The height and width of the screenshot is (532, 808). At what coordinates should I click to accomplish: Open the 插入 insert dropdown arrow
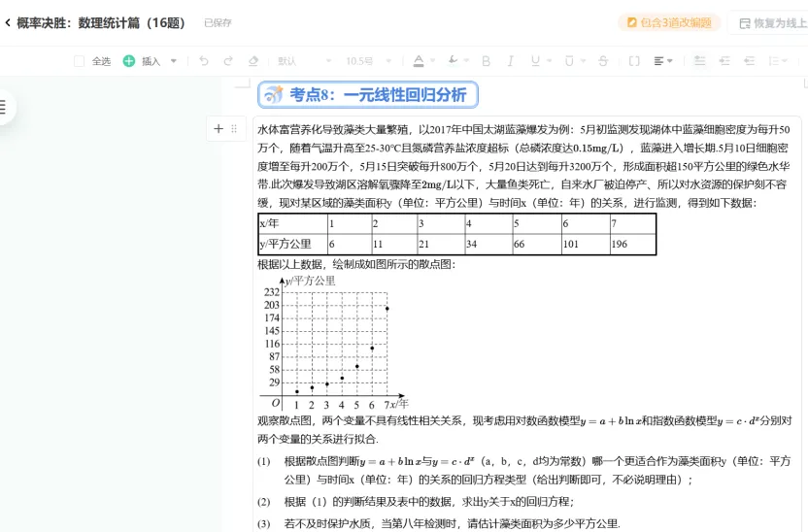[174, 61]
